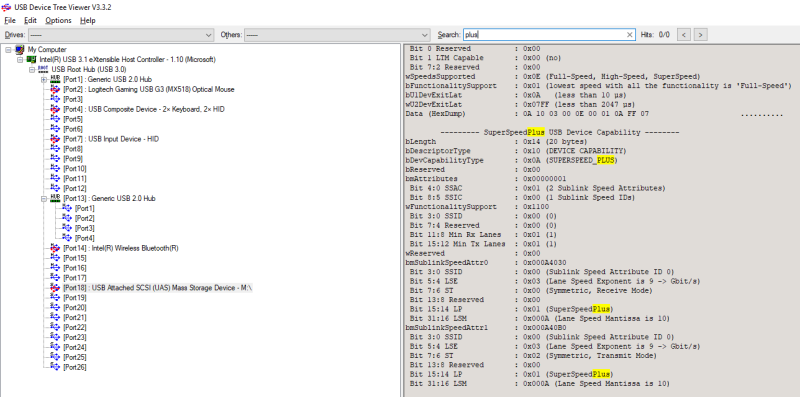This screenshot has height=397, width=800.
Task: Open the Help menu
Action: [88, 20]
